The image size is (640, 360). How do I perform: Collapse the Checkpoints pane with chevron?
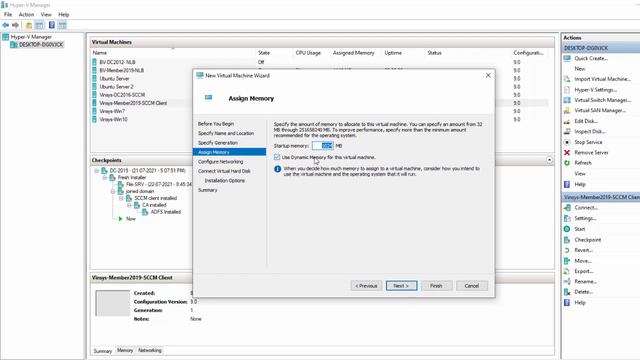click(x=549, y=160)
